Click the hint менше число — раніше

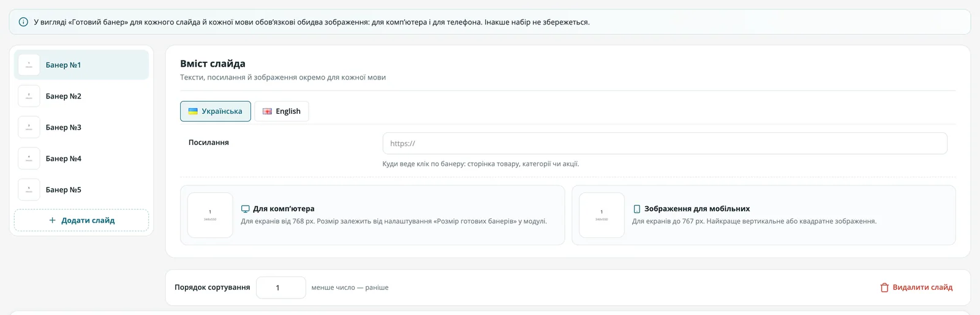tap(350, 287)
